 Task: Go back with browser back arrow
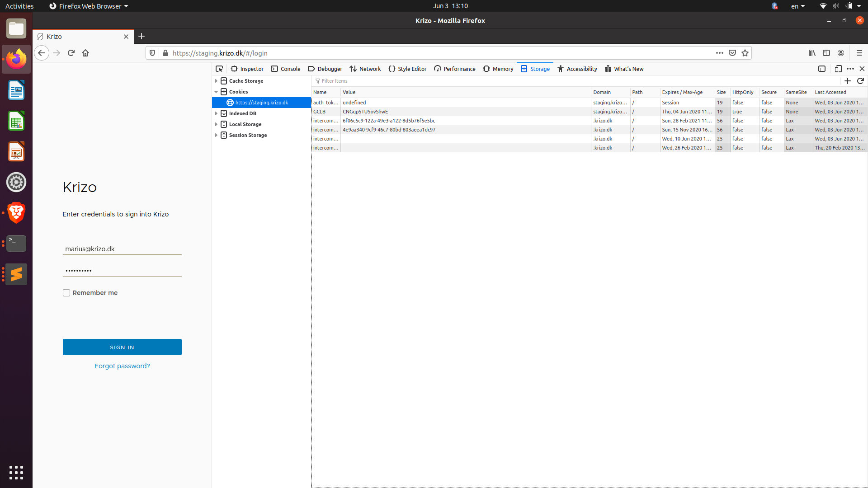(x=42, y=53)
